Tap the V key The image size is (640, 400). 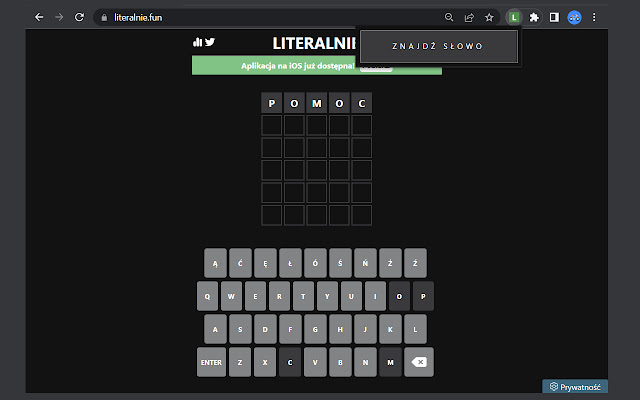(x=315, y=362)
